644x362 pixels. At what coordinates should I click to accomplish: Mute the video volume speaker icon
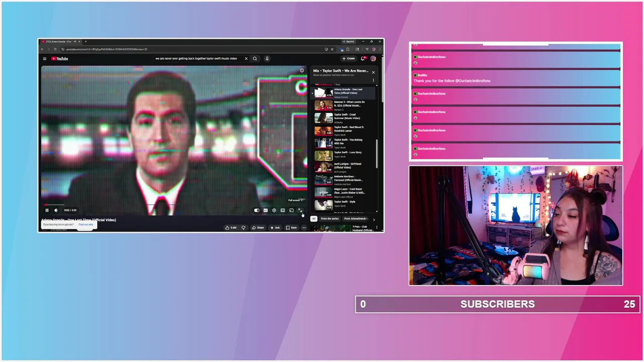point(56,210)
